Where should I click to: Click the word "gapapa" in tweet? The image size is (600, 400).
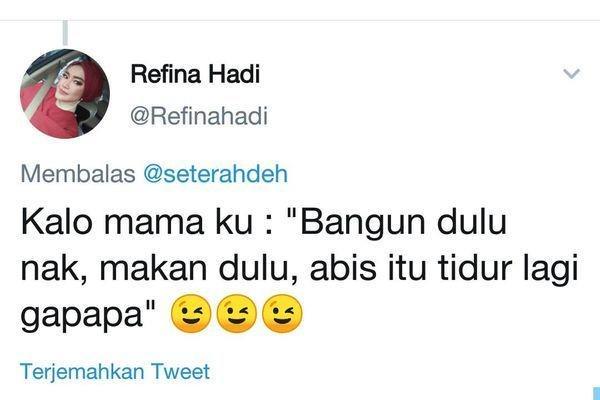tap(82, 316)
